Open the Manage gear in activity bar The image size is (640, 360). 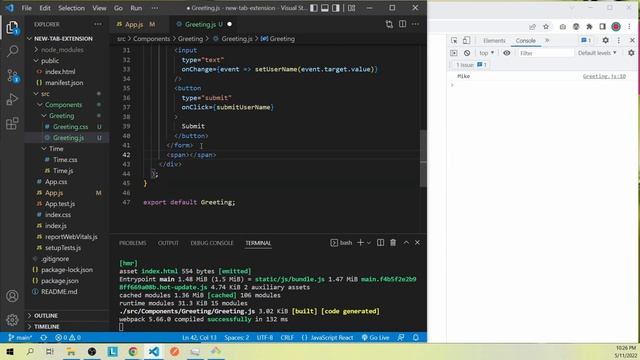pyautogui.click(x=12, y=320)
